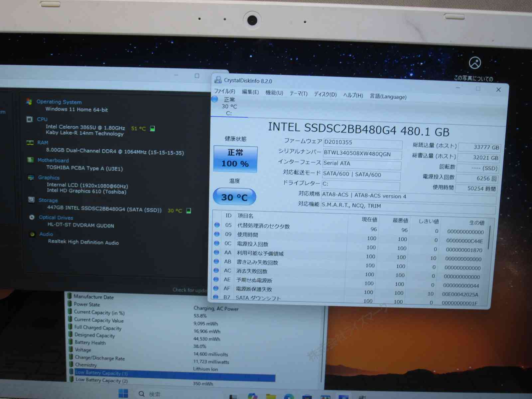The image size is (532, 399).
Task: Click the large 30 °C temperature button
Action: point(234,197)
